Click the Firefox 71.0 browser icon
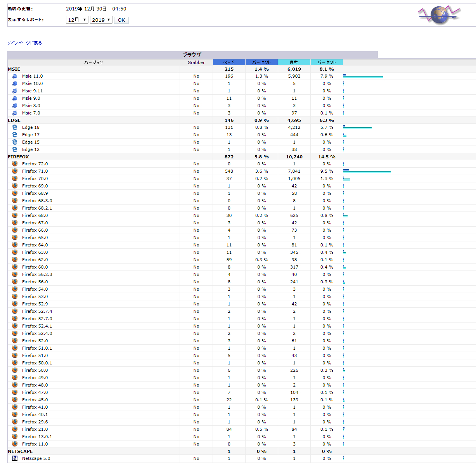Viewport: 476px width, 463px height. coord(15,171)
